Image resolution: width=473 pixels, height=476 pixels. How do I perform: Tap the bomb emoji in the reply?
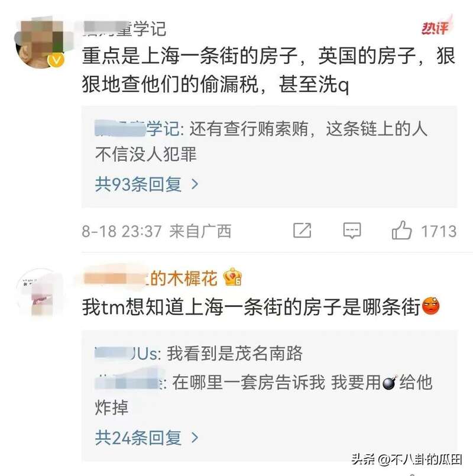(x=390, y=383)
